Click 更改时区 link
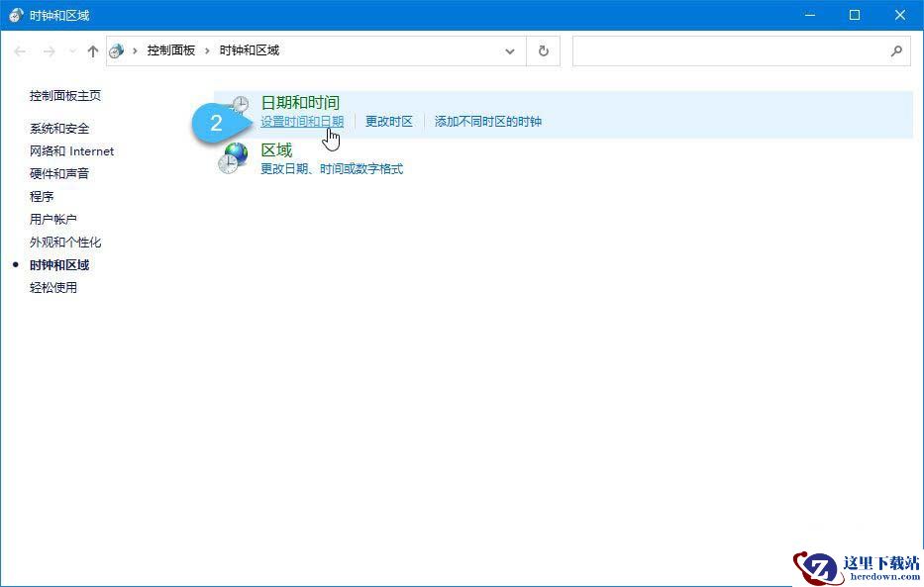The width and height of the screenshot is (924, 587). (x=389, y=122)
